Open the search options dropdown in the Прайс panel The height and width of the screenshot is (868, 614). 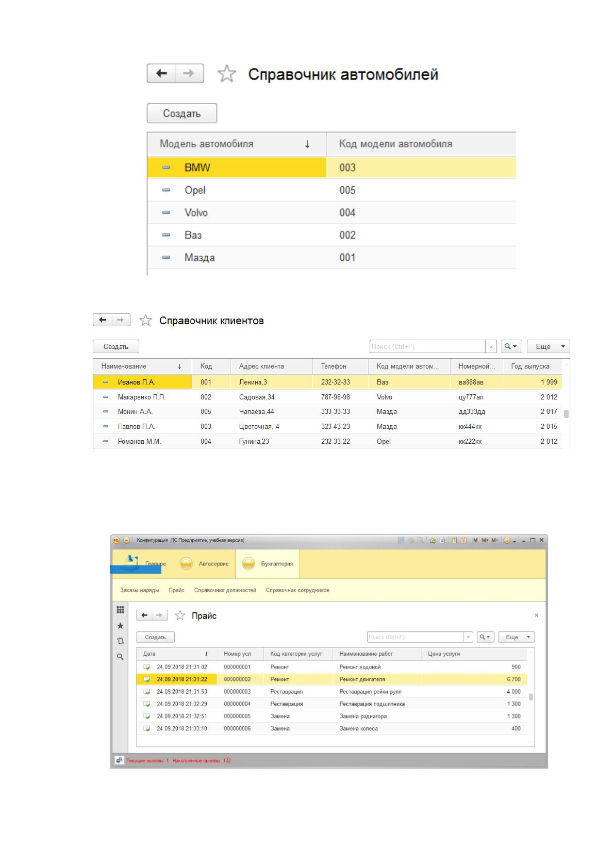point(486,637)
